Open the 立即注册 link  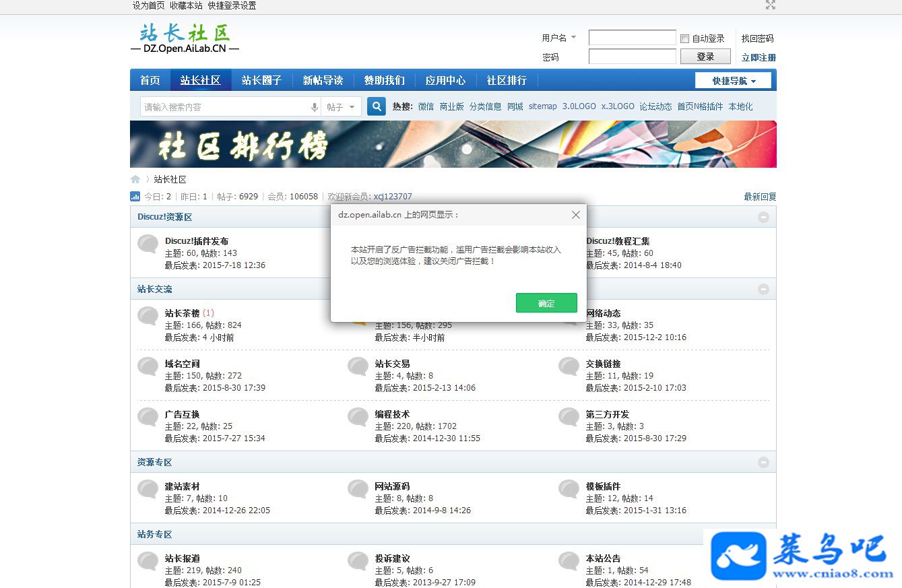759,57
